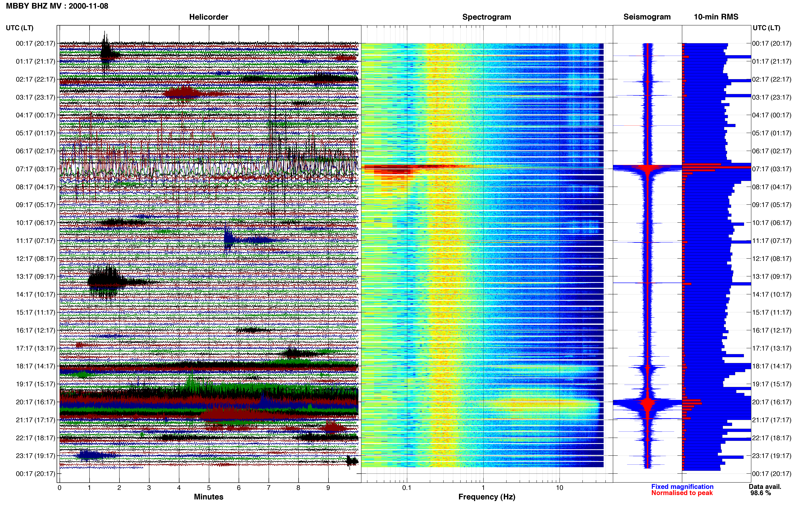Image resolution: width=812 pixels, height=508 pixels.
Task: Click right time label '23:17 (19:17)'
Action: point(771,456)
